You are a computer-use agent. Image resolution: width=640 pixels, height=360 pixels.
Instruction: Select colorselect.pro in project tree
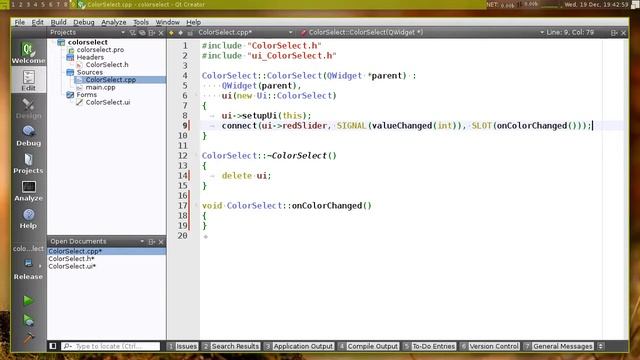[100, 49]
